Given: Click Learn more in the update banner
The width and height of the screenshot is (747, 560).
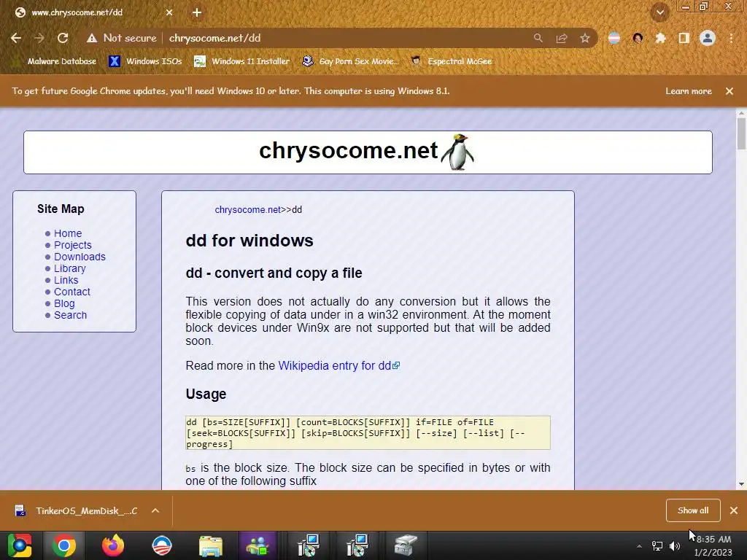Looking at the screenshot, I should 689,91.
